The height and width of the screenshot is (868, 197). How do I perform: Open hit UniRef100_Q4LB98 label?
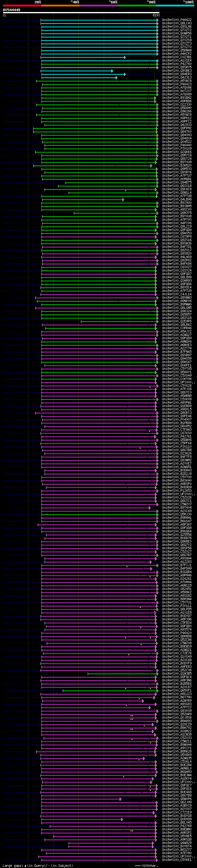click(x=177, y=200)
